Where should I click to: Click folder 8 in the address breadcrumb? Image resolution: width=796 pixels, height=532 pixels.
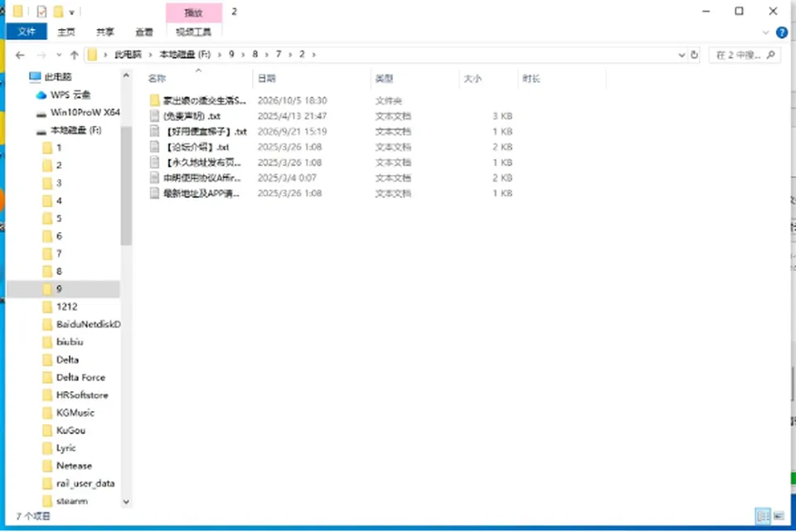click(255, 54)
